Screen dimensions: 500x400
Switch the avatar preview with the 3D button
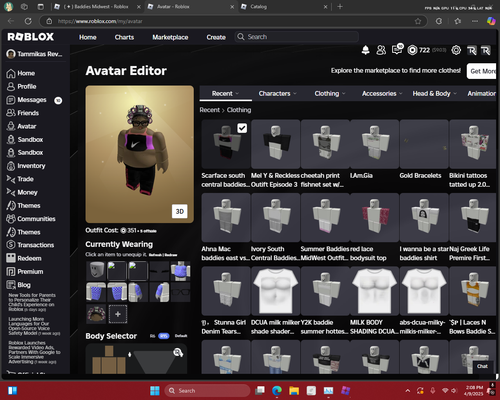click(179, 211)
